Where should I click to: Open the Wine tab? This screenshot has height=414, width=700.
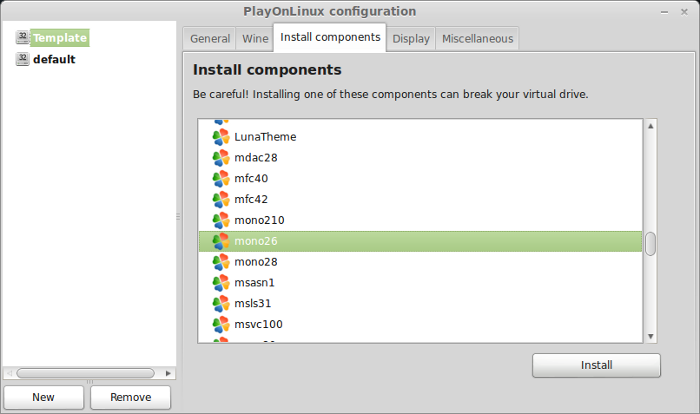pyautogui.click(x=255, y=39)
